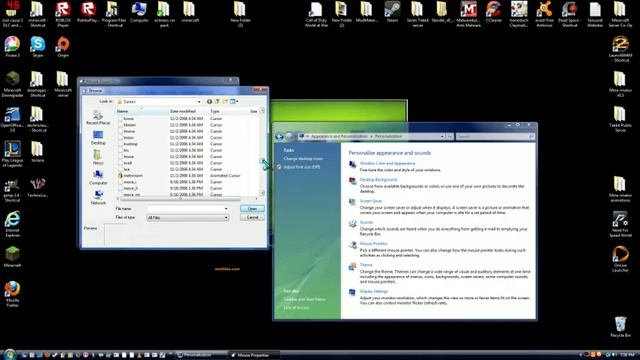This screenshot has width=640, height=360.
Task: Open Computer location in Browse dialog sidebar
Action: coord(98,178)
